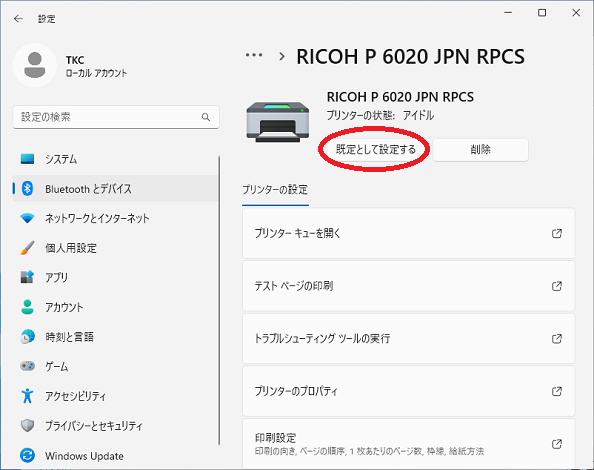Click the Wi-Fi network icon

[27, 218]
